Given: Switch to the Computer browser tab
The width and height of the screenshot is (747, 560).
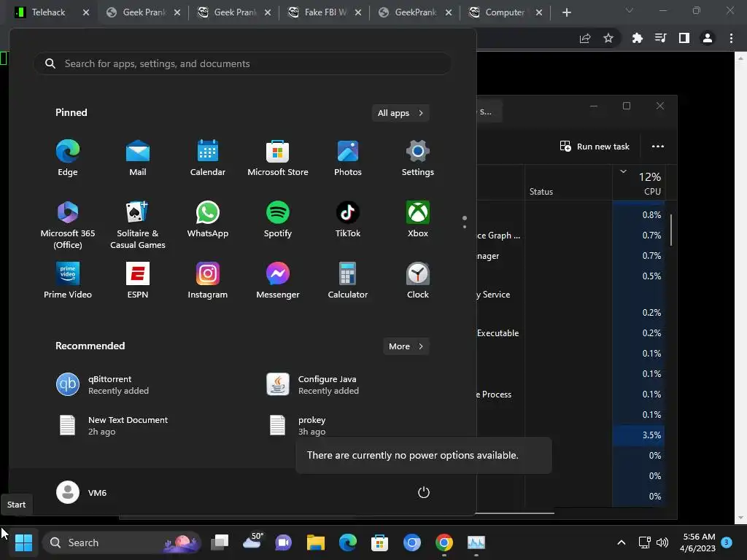Looking at the screenshot, I should click(504, 12).
